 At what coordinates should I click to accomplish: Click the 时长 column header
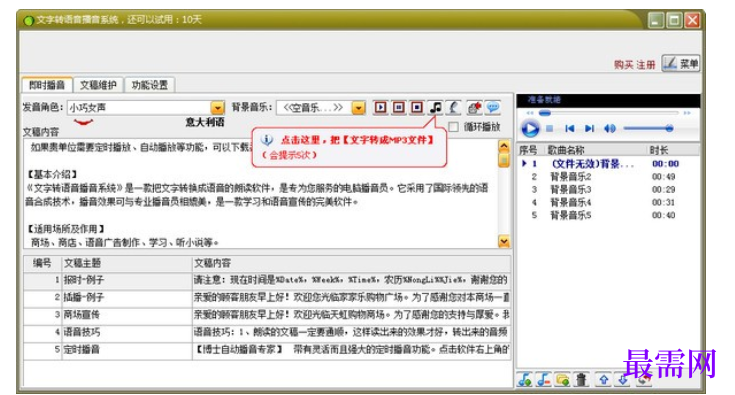coord(673,150)
